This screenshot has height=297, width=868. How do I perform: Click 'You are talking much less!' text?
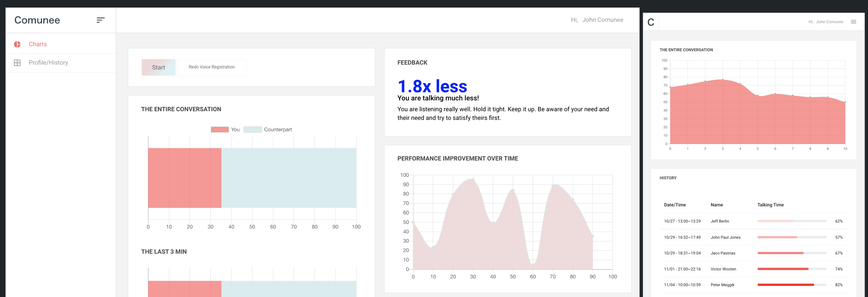tap(438, 98)
